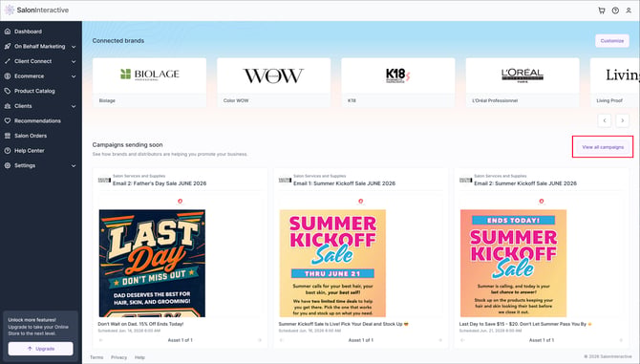The image size is (640, 364).
Task: Open the Ends Today Summer Kickoff image
Action: pos(514,263)
